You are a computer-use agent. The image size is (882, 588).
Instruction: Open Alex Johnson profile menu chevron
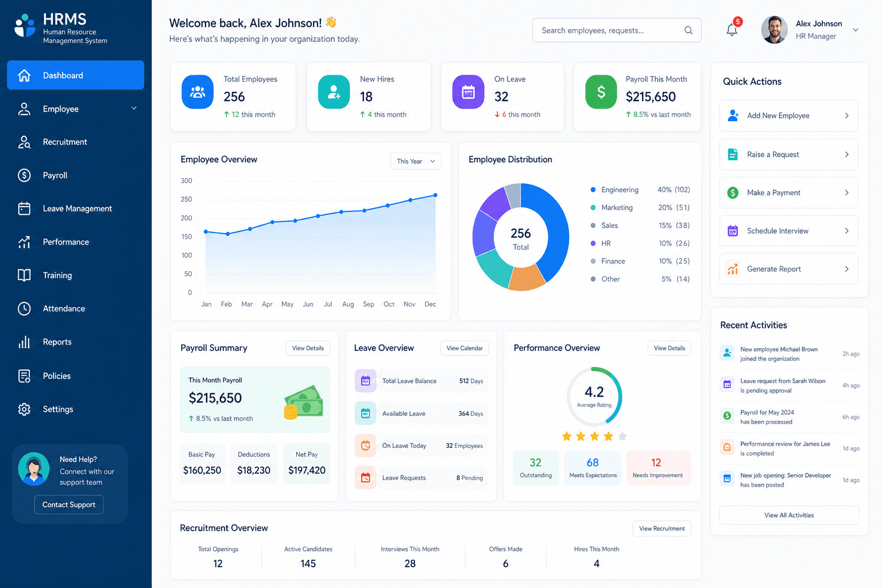click(856, 30)
